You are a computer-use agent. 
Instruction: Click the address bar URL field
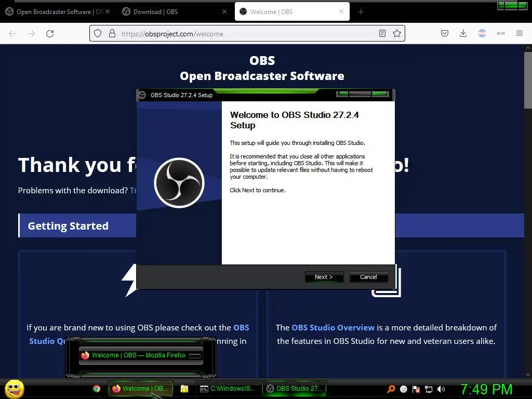click(x=248, y=34)
